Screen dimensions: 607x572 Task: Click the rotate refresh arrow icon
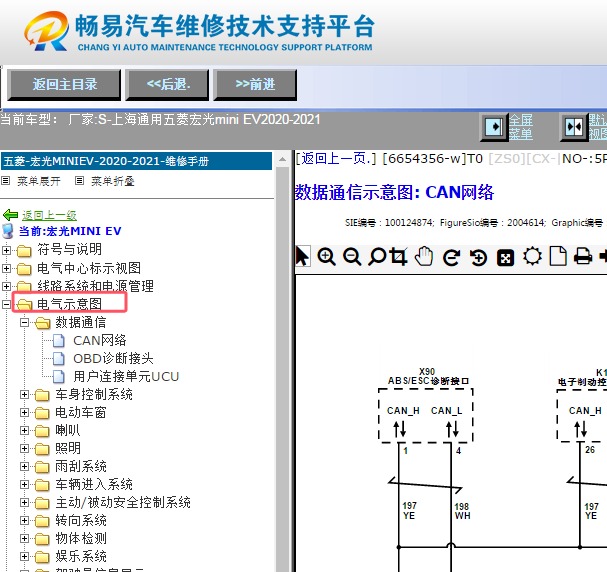tap(451, 257)
